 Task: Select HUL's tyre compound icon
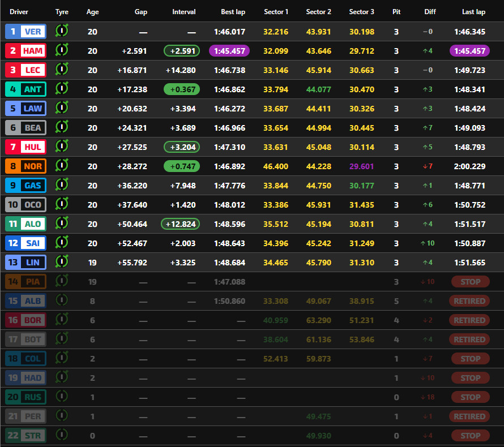tap(62, 147)
